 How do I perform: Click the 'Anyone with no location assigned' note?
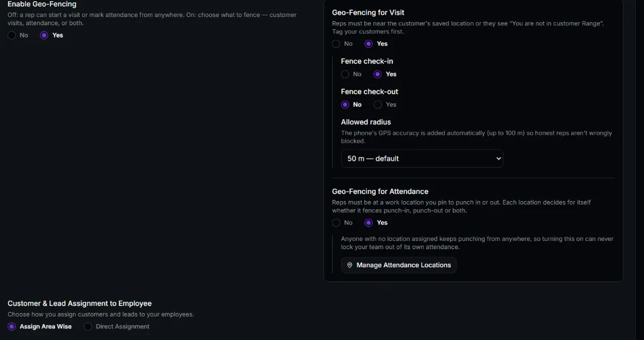[477, 243]
